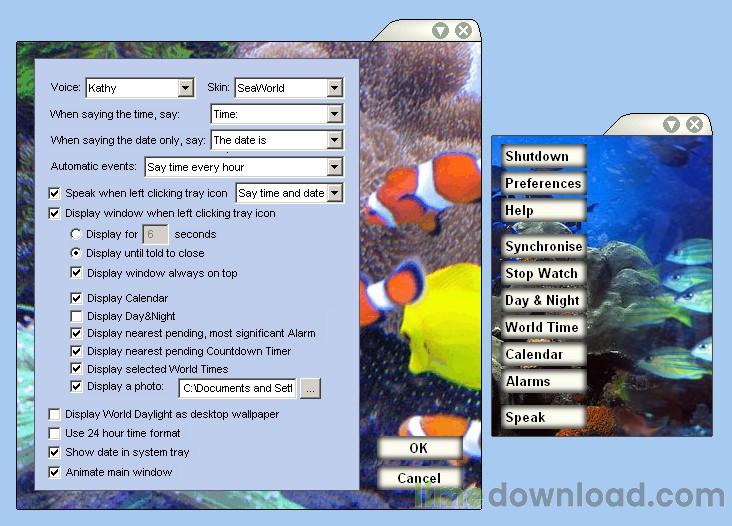Click the menu window roll-up triangle icon
732x526 pixels.
671,125
